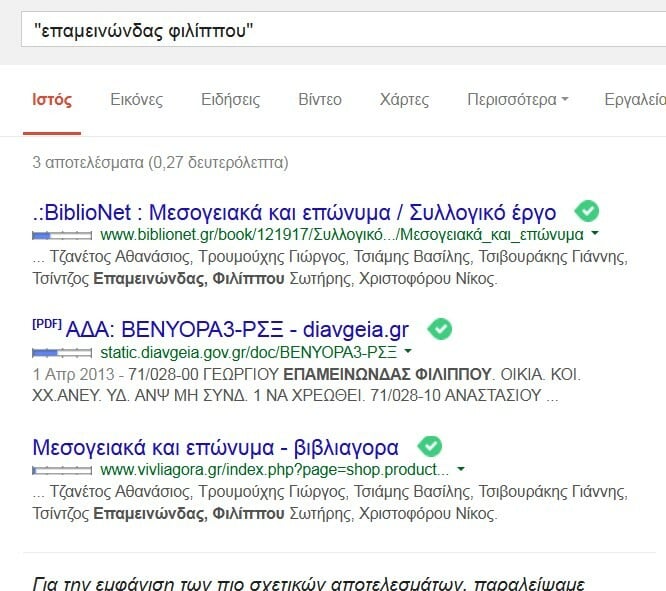Open the dropdown arrow after the biblionet.gr URL
This screenshot has width=666, height=591.
pos(595,233)
